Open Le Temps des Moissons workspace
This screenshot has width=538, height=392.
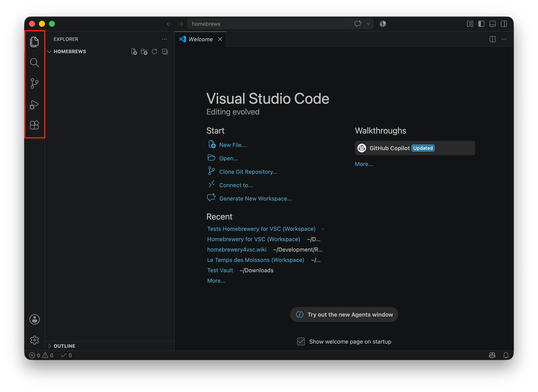(256, 260)
